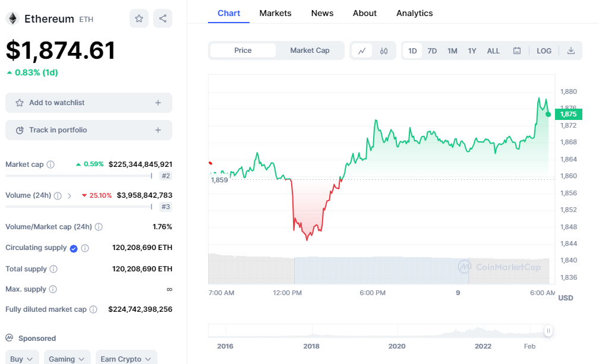Select Market Cap chart mode
Viewport: 599px width, 364px height.
[310, 50]
